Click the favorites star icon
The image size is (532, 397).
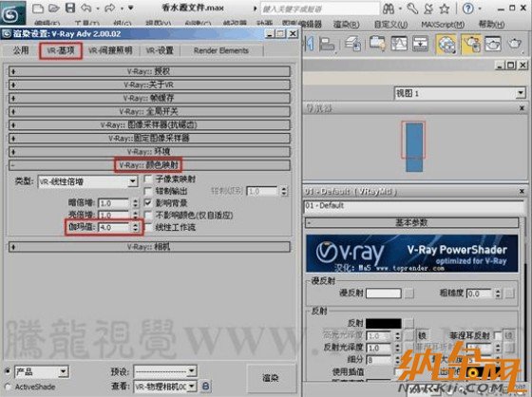point(445,9)
